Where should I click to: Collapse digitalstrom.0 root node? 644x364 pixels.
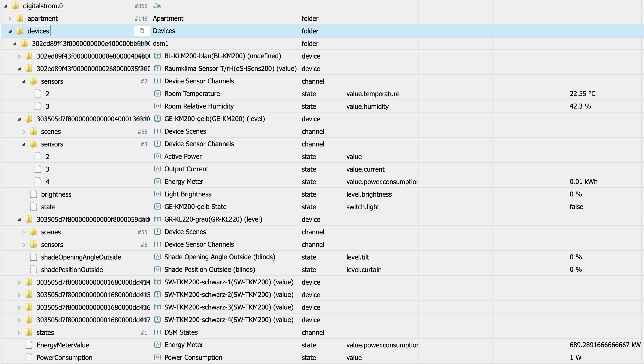pyautogui.click(x=6, y=6)
